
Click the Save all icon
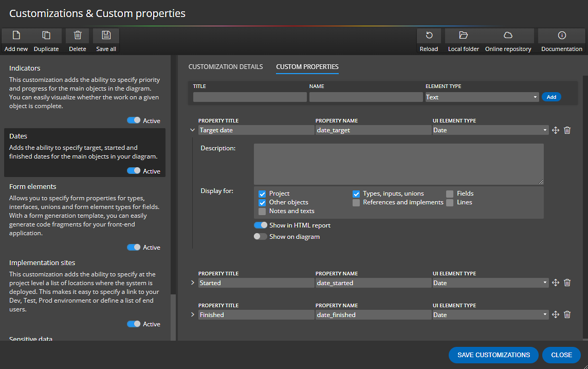click(105, 35)
